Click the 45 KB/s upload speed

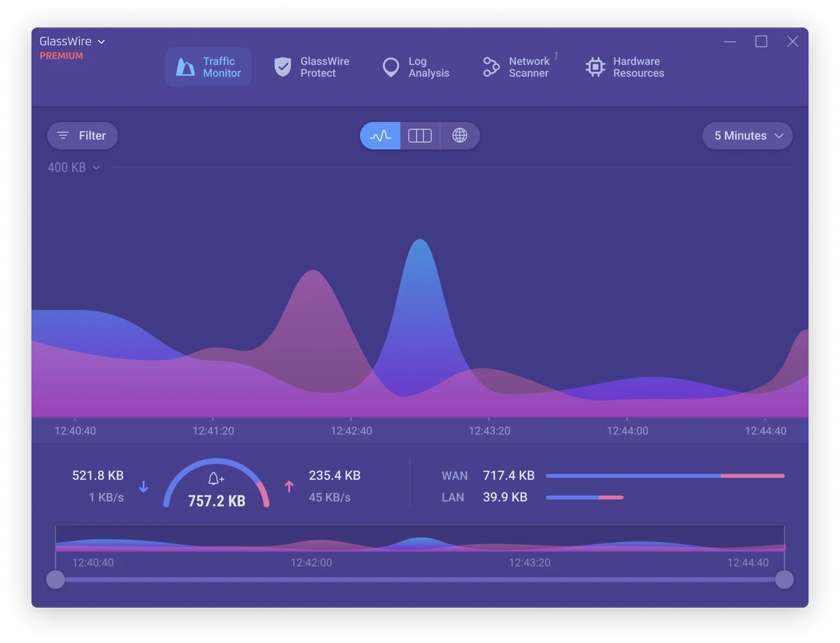click(x=330, y=497)
